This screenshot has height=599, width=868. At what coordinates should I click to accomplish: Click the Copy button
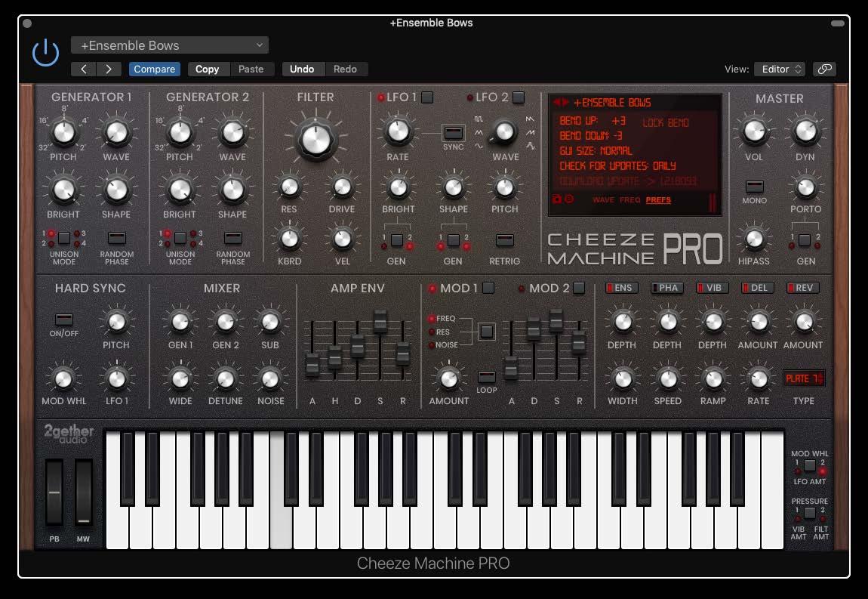[207, 69]
